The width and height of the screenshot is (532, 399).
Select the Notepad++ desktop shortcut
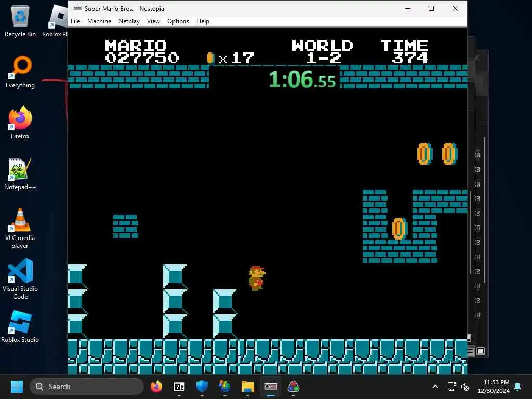tap(20, 174)
